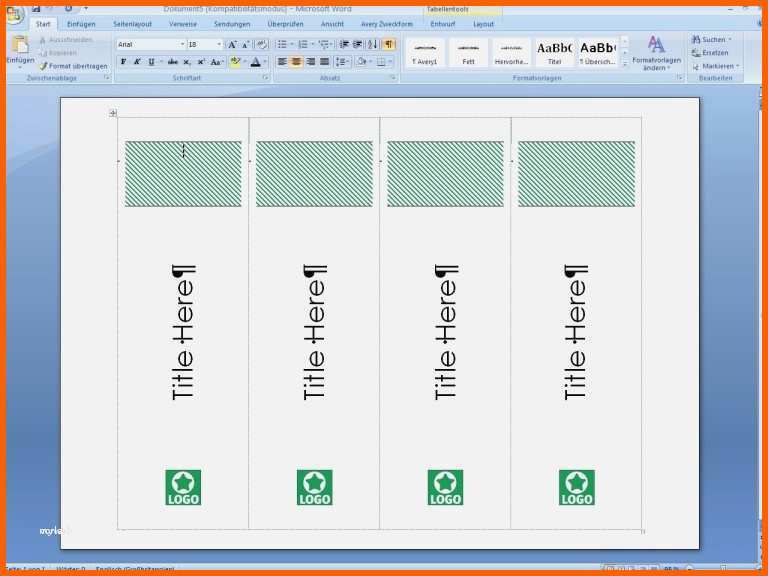Expand the Schriftart dialog launcher
The height and width of the screenshot is (576, 768).
pyautogui.click(x=267, y=77)
